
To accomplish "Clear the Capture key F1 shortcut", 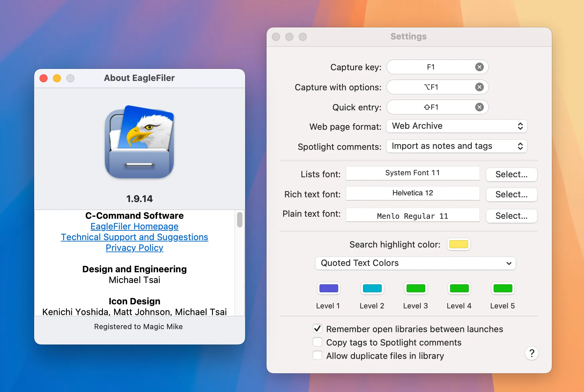I will click(x=480, y=67).
